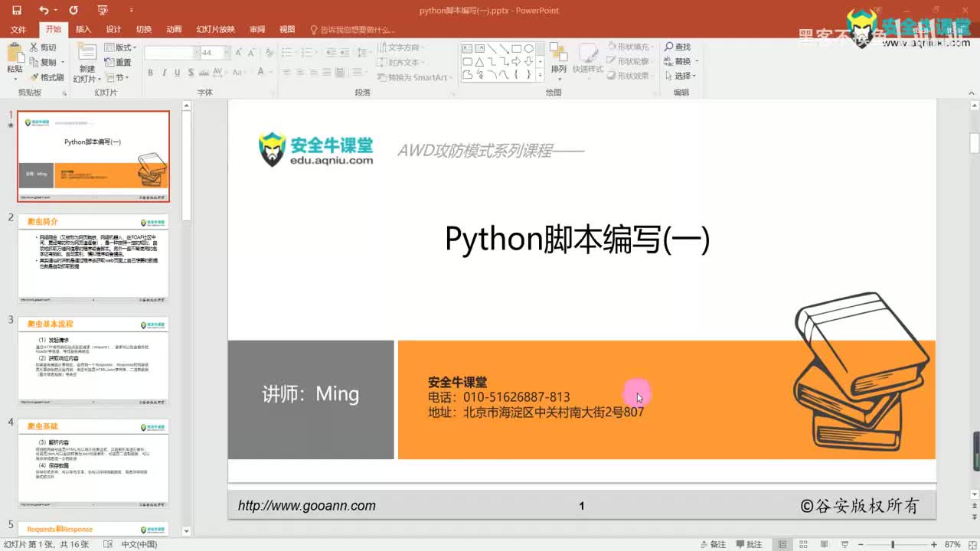Click the 告诉我您想要做什么 search box

tap(352, 30)
